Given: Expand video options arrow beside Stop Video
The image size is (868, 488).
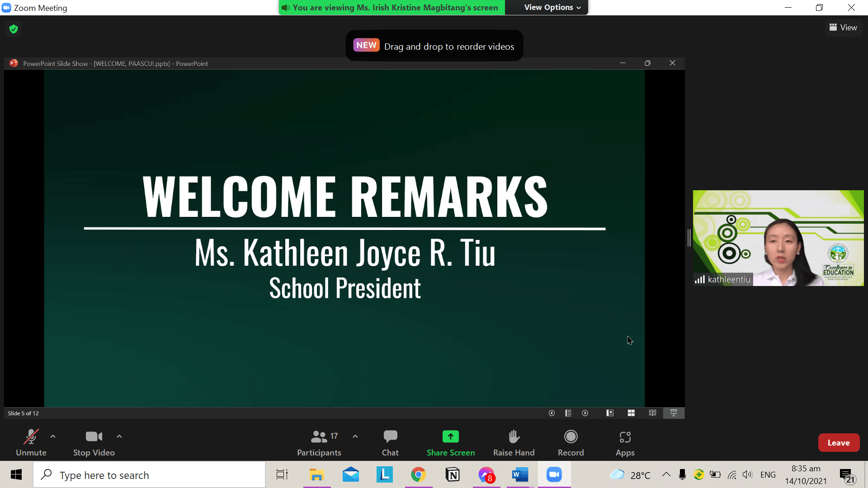Looking at the screenshot, I should pos(119,436).
